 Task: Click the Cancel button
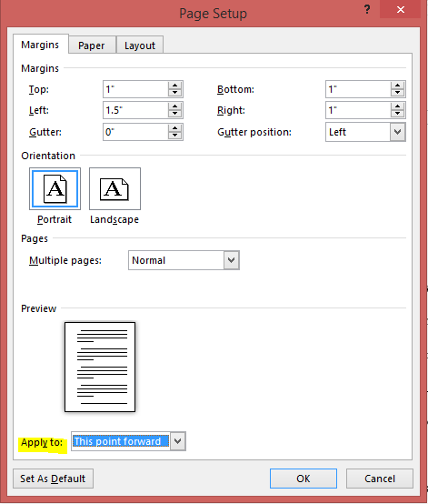[380, 479]
